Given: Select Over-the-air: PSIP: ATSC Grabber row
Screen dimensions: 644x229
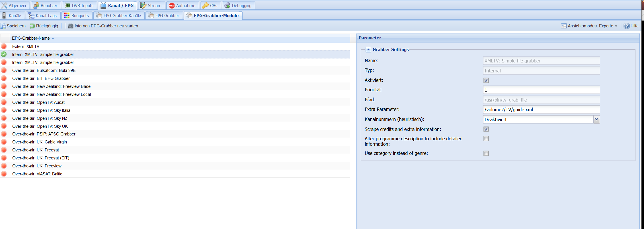Looking at the screenshot, I should (x=175, y=134).
